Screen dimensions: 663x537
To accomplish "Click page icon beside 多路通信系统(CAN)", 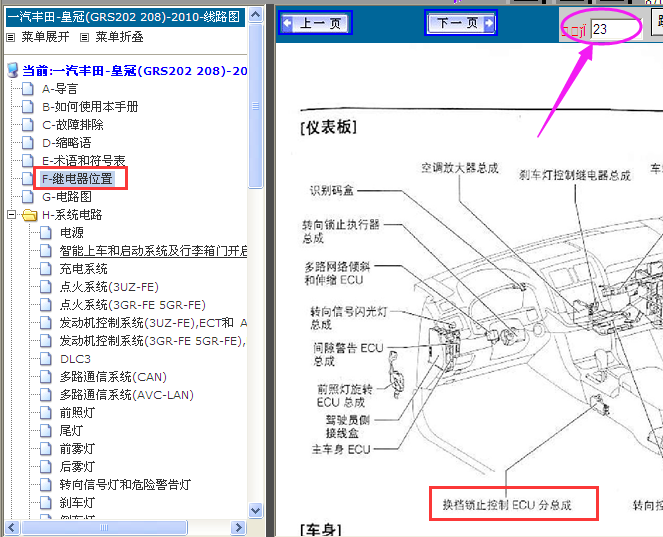I will click(x=46, y=377).
